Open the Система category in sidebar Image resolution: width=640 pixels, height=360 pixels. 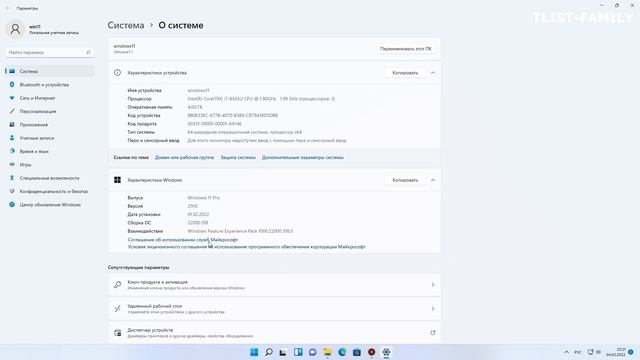tap(50, 71)
